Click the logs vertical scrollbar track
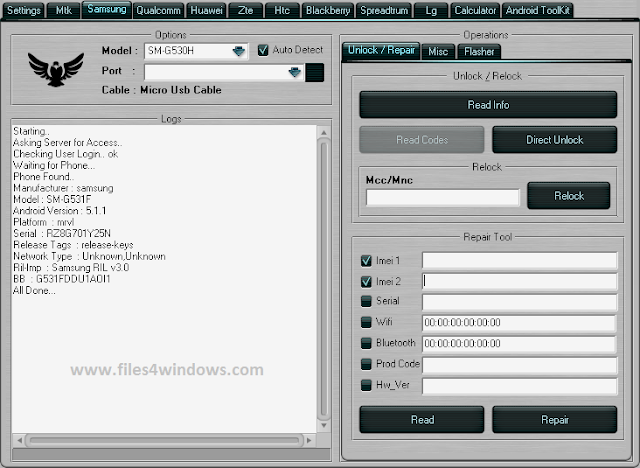640x468 pixels. pos(324,279)
